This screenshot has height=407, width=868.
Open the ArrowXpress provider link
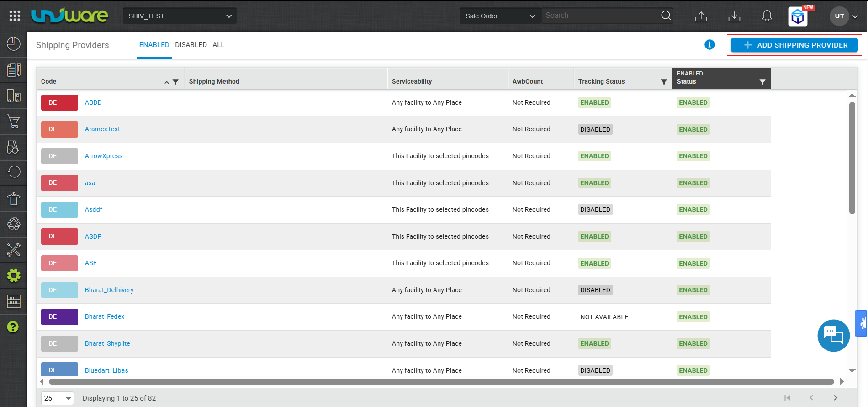[x=104, y=156]
